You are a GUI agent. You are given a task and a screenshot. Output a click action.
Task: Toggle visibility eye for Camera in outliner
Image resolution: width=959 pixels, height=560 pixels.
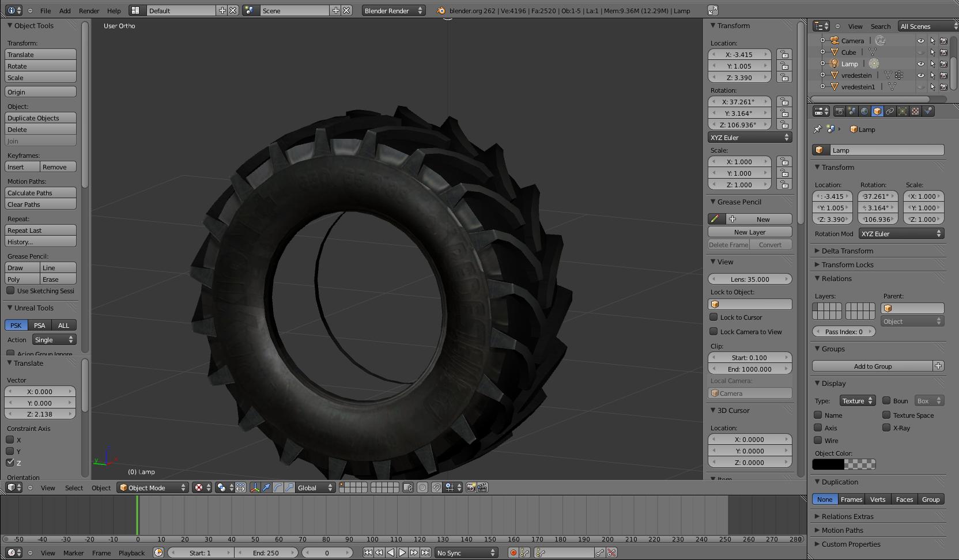(920, 41)
